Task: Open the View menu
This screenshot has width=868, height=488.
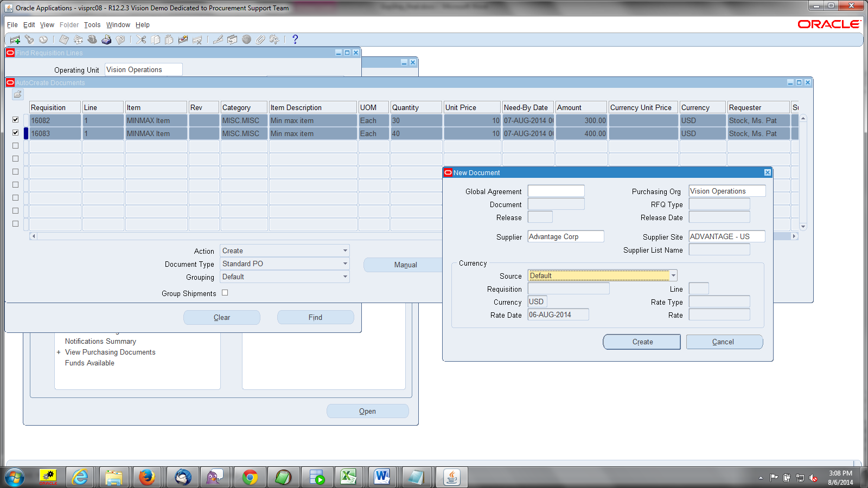Action: pyautogui.click(x=47, y=25)
